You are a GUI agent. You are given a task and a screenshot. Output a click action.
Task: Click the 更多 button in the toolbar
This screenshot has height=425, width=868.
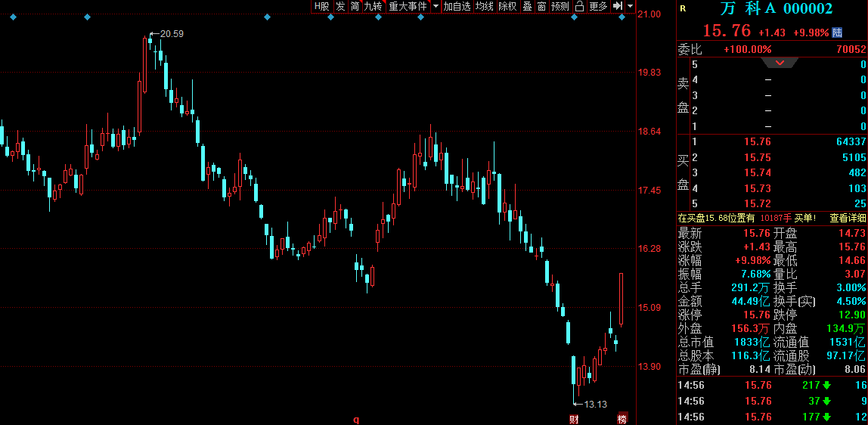(x=598, y=6)
